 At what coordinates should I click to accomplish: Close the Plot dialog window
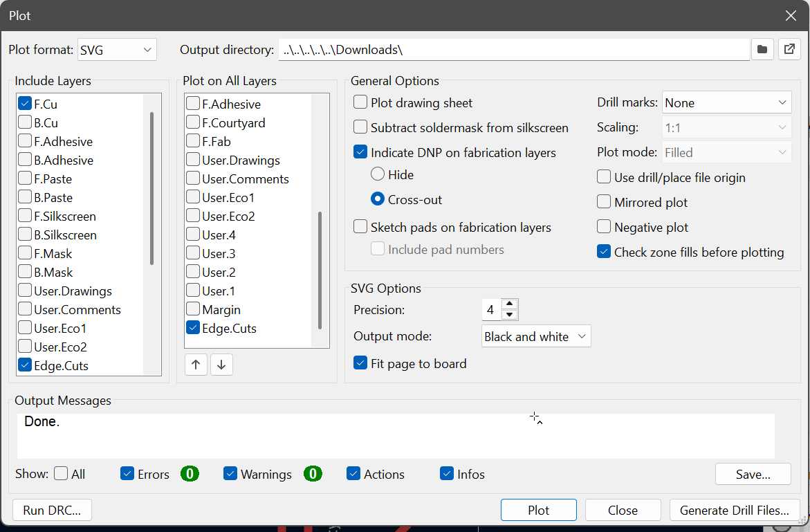click(x=791, y=15)
